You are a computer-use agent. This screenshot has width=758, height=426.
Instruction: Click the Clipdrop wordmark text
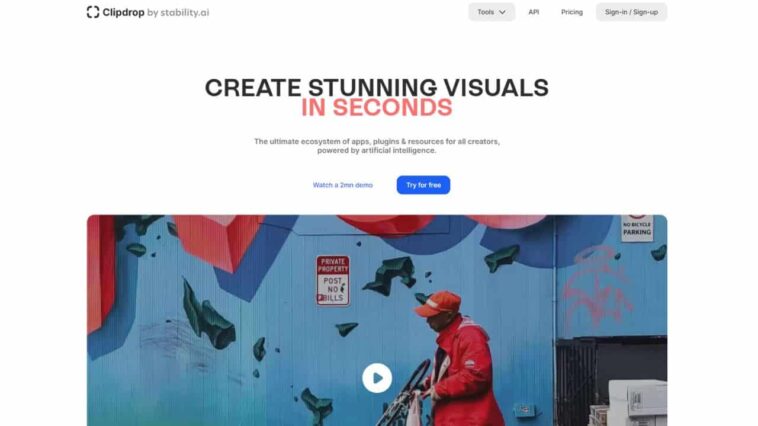click(x=123, y=12)
